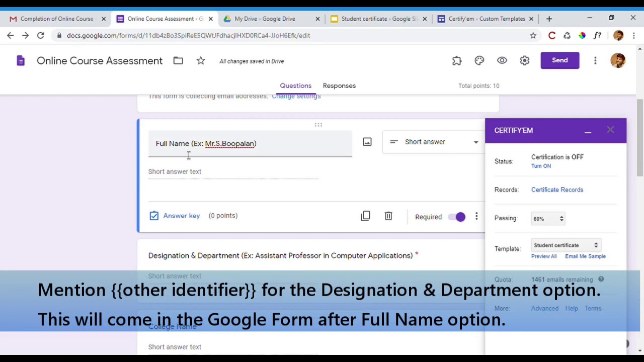The image size is (644, 362).
Task: Toggle the Required switch off
Action: click(x=457, y=217)
